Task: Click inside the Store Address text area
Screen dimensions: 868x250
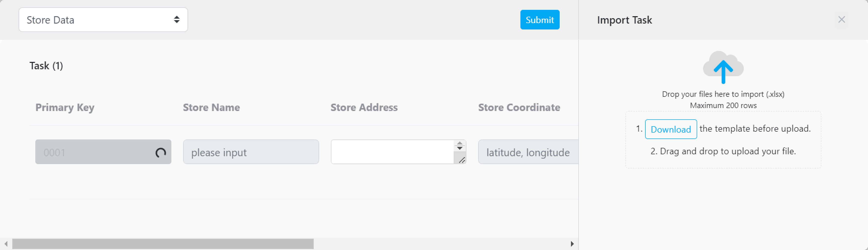Action: [x=392, y=152]
